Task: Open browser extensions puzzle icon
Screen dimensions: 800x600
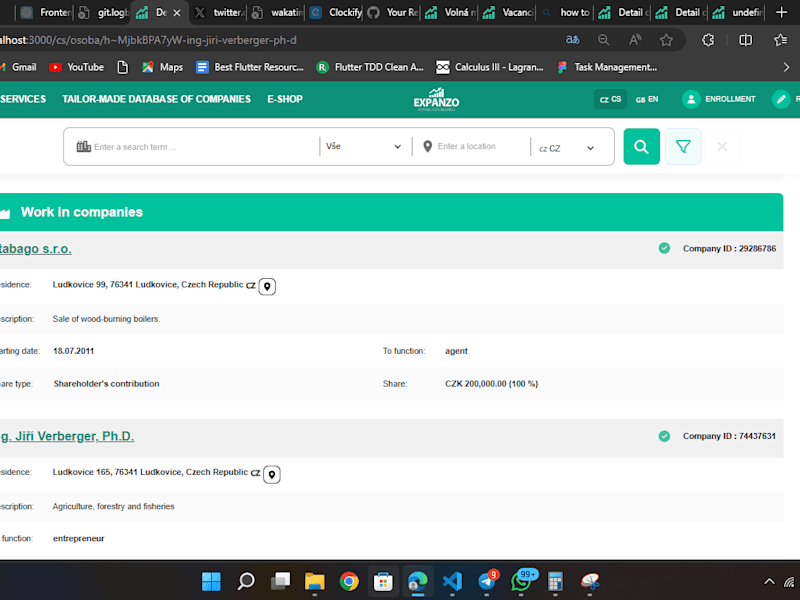Action: 708,40
